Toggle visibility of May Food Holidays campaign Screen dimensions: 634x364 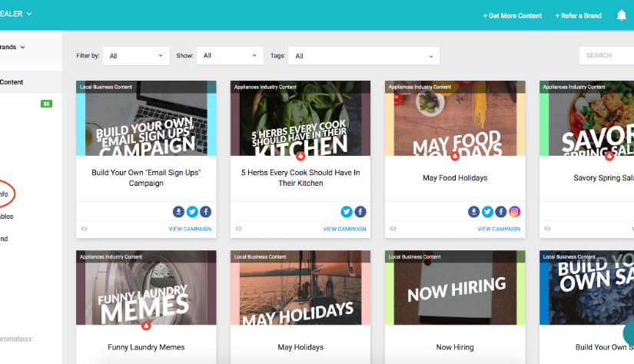point(393,229)
